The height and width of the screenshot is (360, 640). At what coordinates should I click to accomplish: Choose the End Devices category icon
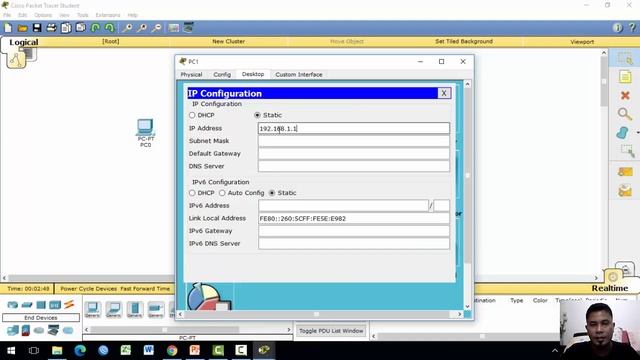(x=13, y=330)
